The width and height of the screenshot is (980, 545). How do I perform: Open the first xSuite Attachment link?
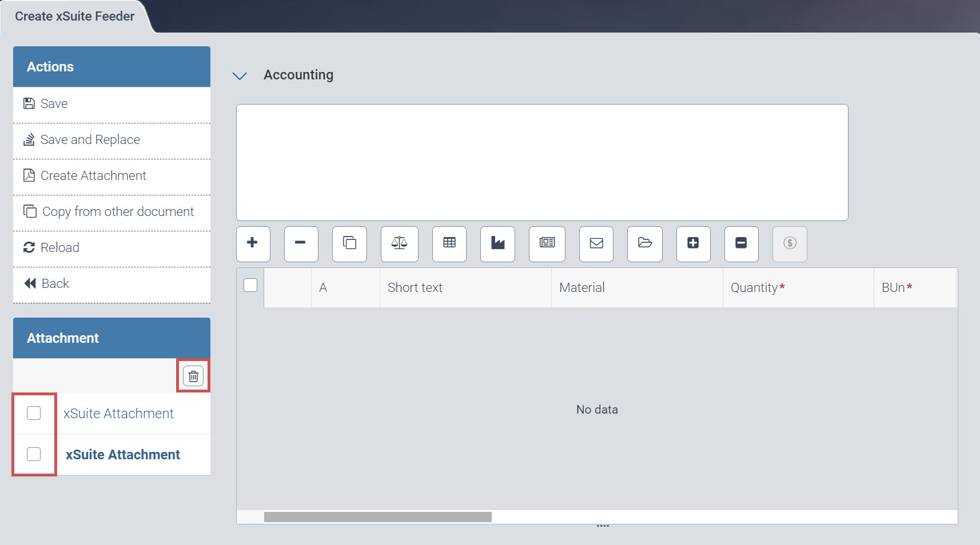coord(118,414)
